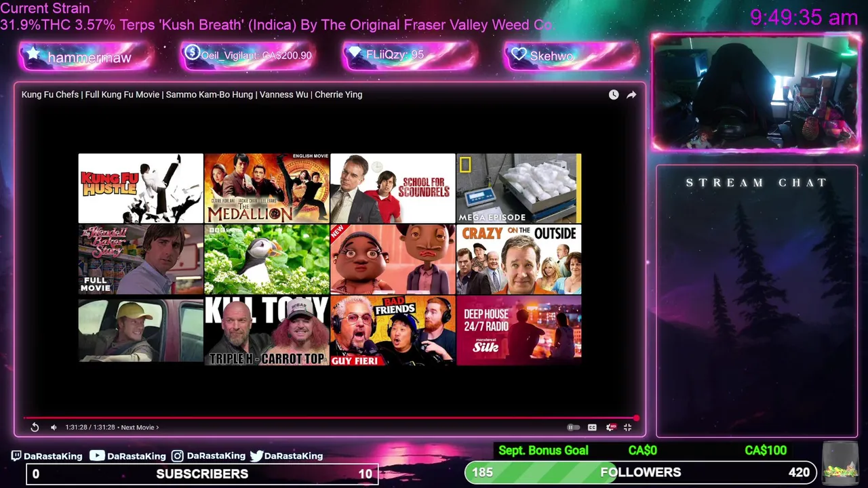Screen dimensions: 868x488
Task: Open The Medallion suggested video
Action: point(267,188)
